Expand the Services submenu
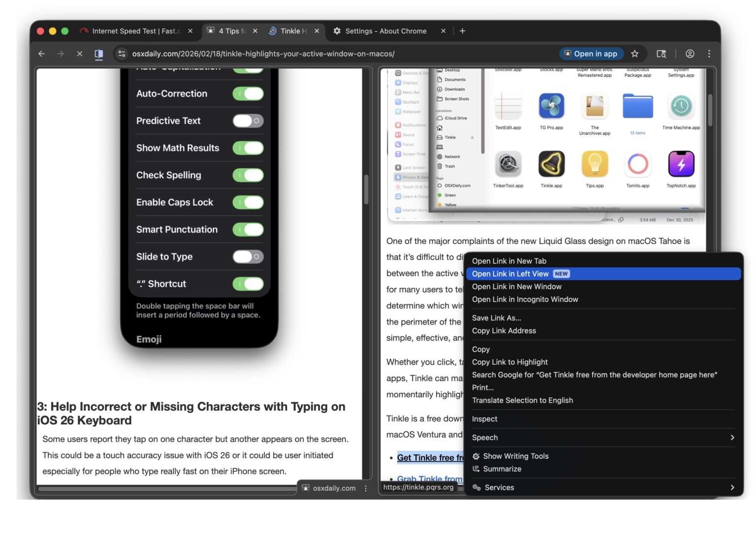756x539 pixels. click(x=603, y=487)
